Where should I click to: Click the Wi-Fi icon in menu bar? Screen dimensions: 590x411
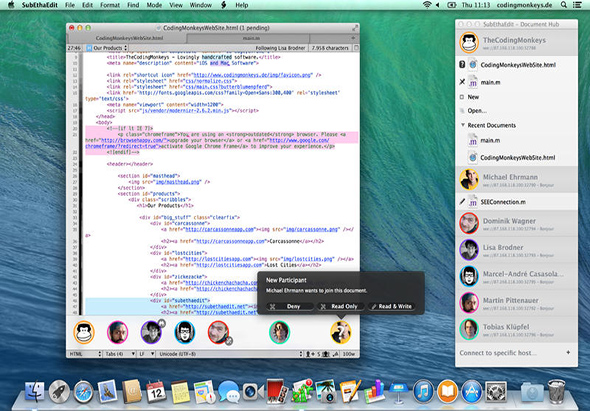point(427,5)
